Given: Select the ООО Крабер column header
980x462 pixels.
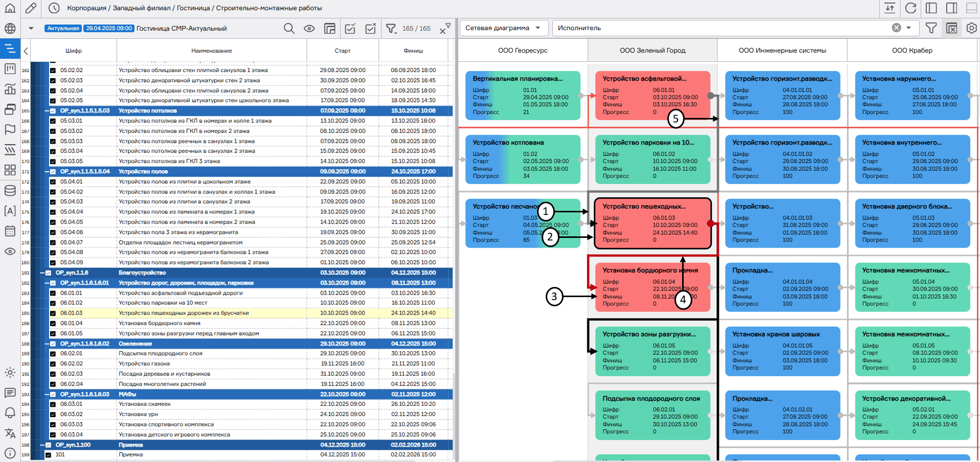Looking at the screenshot, I should pyautogui.click(x=912, y=51).
